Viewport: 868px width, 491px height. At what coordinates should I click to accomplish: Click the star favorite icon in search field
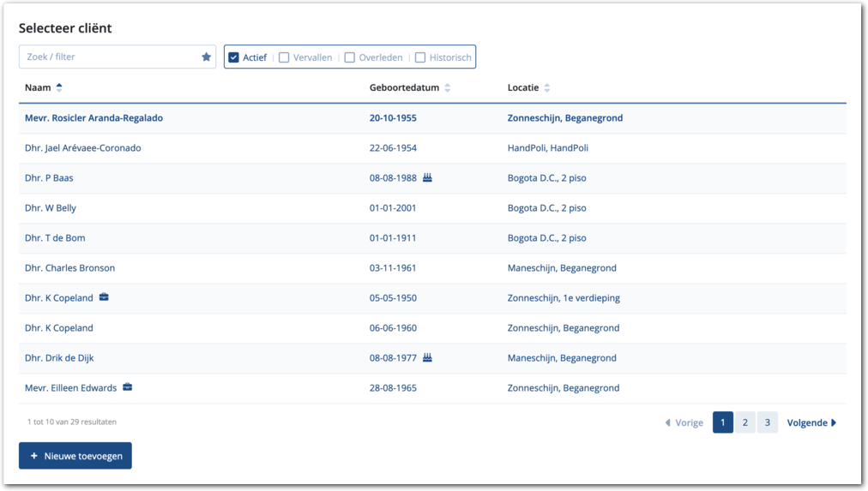(206, 57)
